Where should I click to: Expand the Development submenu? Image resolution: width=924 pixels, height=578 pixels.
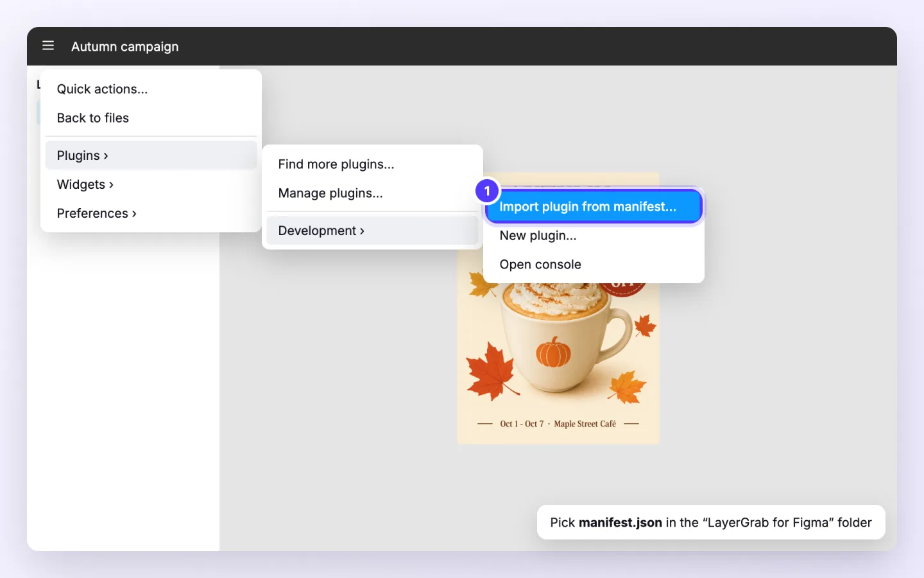(x=372, y=231)
